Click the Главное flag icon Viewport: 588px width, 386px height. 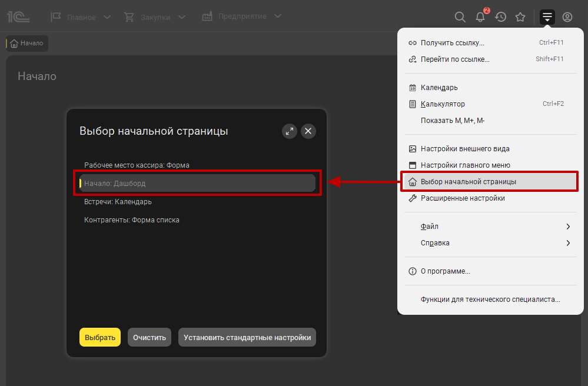pos(56,16)
